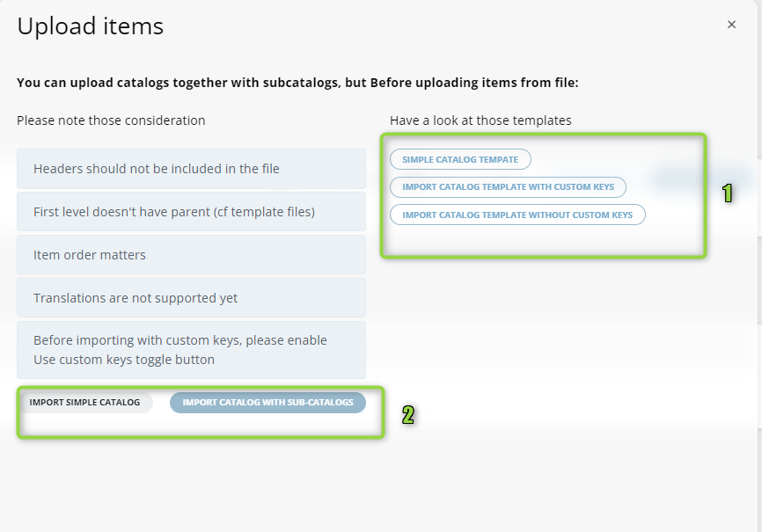Screen dimensions: 762x532
Task: Click the Upload items dialog title
Action: tap(91, 26)
